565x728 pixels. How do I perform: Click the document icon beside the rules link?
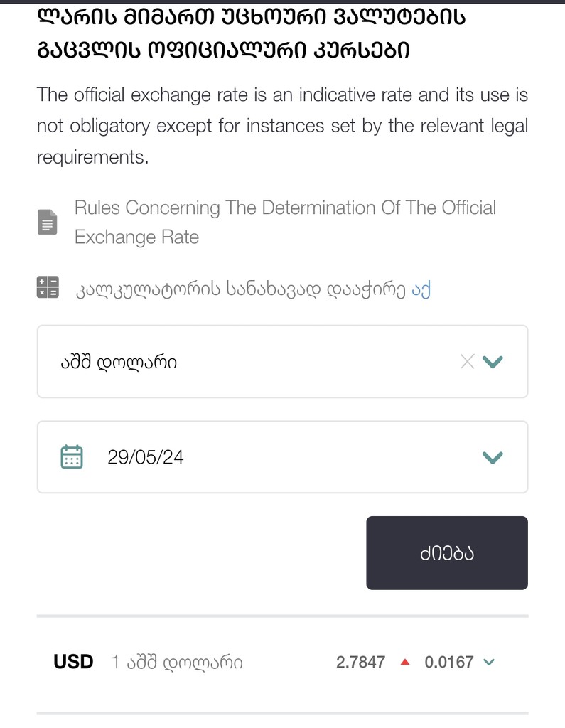point(47,223)
